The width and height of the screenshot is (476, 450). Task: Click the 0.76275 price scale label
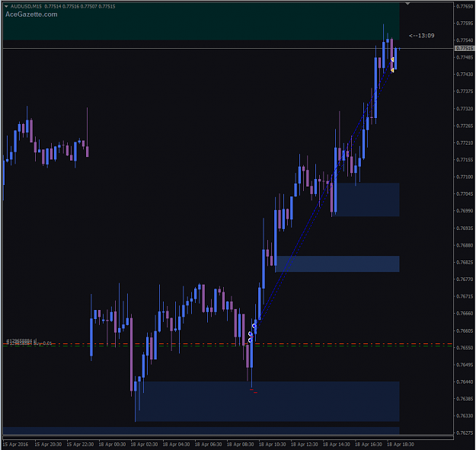pyautogui.click(x=465, y=432)
